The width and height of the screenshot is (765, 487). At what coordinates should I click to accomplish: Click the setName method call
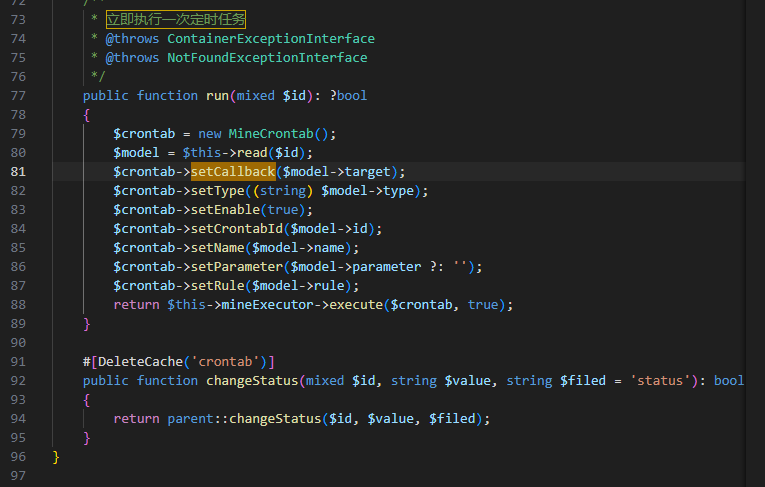click(221, 248)
